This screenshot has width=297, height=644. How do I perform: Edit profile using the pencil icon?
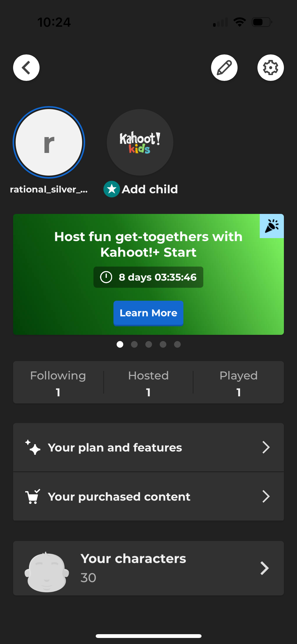pyautogui.click(x=224, y=68)
